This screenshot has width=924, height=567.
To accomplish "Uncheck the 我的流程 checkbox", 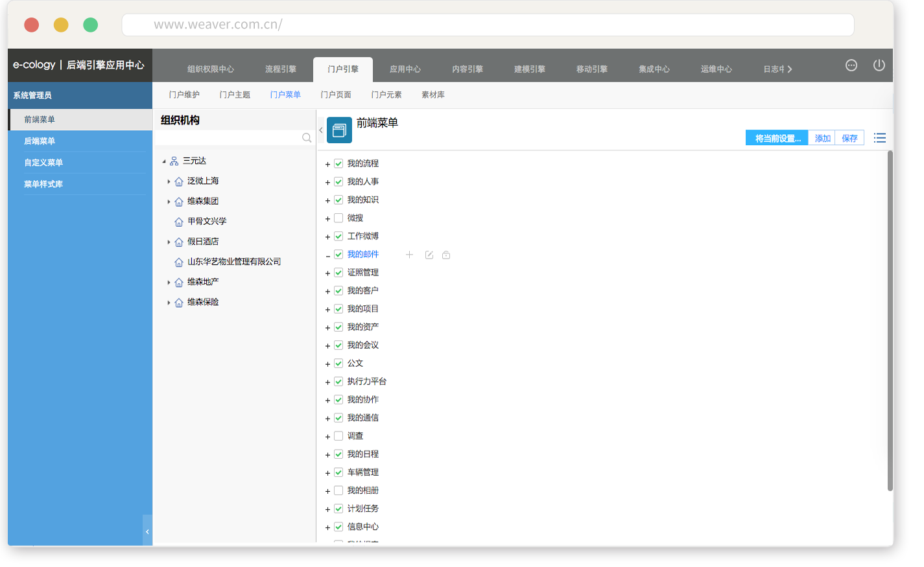I will tap(338, 164).
